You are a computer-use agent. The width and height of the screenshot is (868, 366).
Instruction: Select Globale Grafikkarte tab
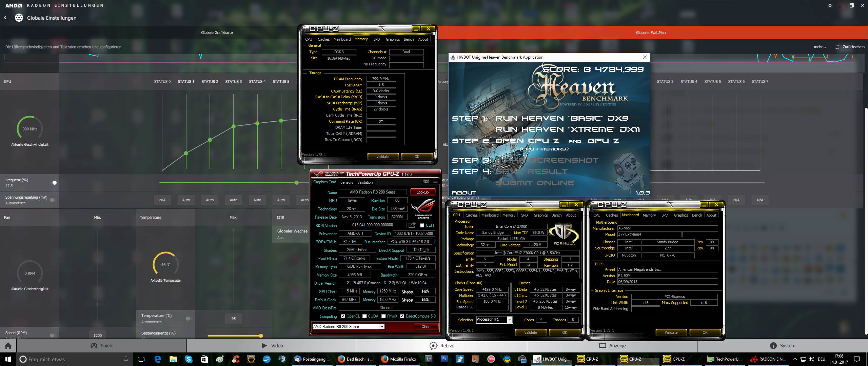tap(217, 33)
